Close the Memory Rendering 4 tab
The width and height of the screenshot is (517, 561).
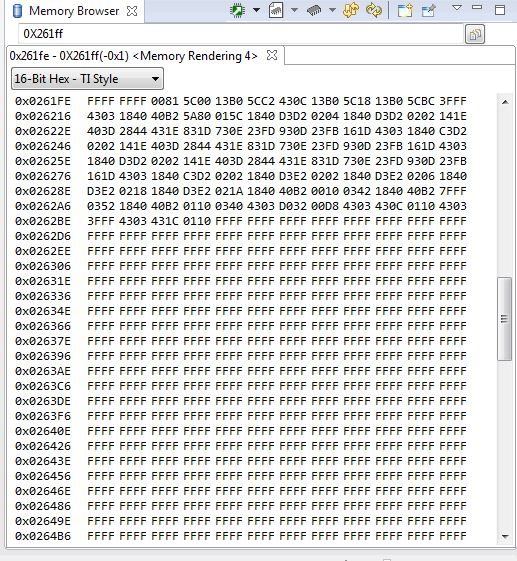(272, 55)
